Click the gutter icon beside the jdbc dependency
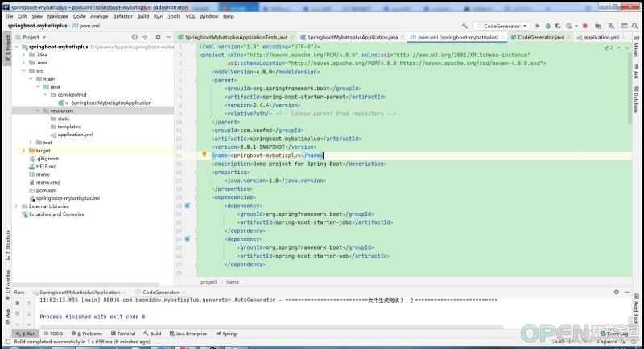The image size is (644, 349). click(188, 206)
